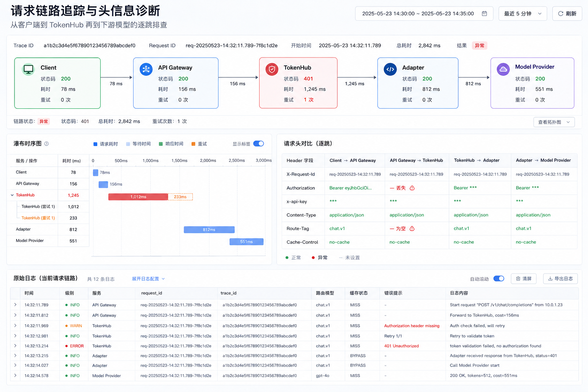Expand the log row at 14:32:11.789
588x392 pixels.
pyautogui.click(x=15, y=305)
